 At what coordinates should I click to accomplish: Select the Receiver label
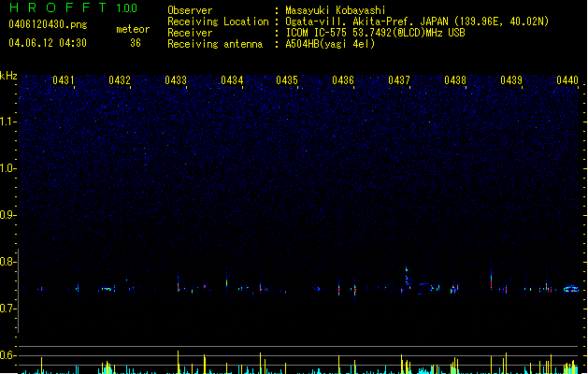(x=190, y=33)
